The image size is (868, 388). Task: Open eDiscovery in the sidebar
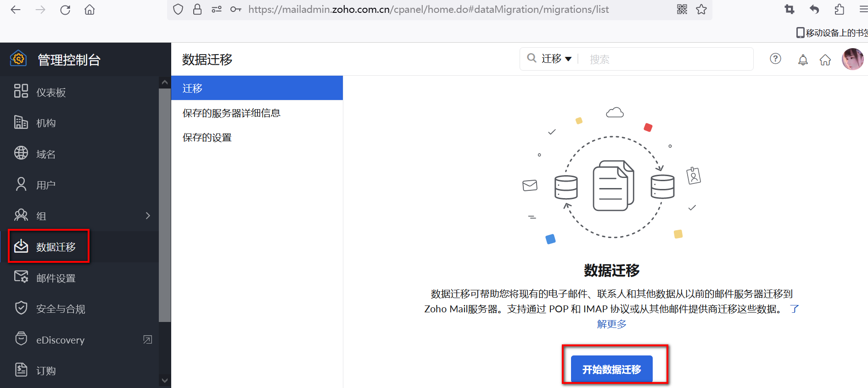[x=79, y=340]
